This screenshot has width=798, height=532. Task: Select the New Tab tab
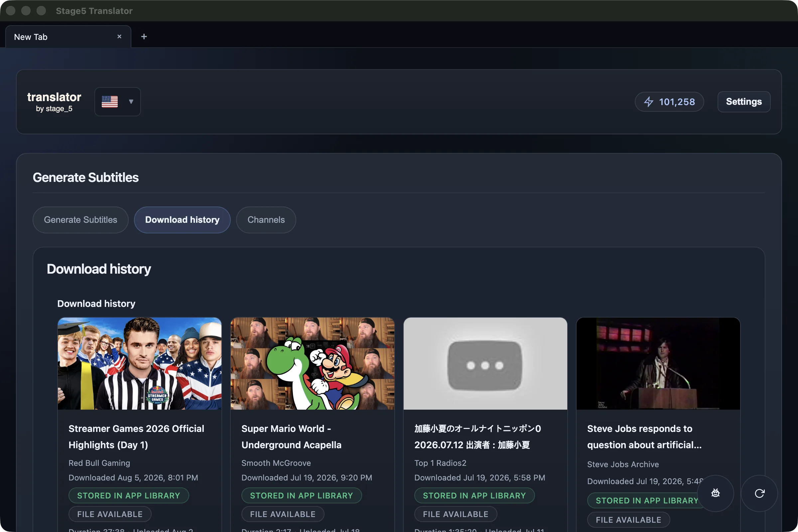click(68, 37)
